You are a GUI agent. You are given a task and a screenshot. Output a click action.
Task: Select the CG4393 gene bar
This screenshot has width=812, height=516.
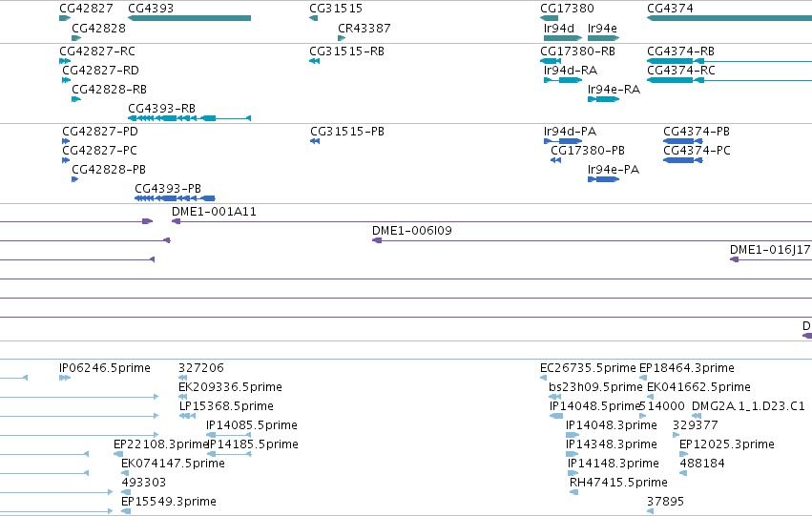tap(190, 18)
